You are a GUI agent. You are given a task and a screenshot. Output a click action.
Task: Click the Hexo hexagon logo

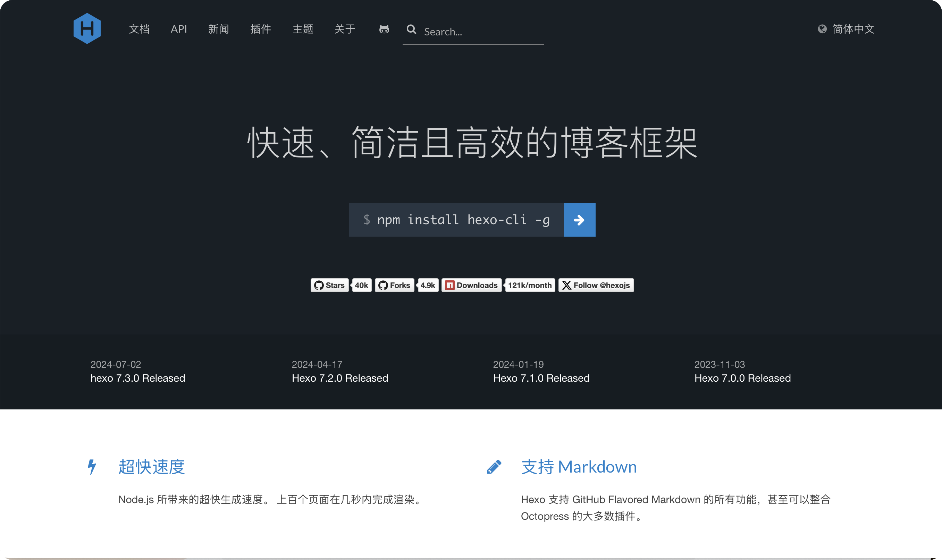[87, 29]
